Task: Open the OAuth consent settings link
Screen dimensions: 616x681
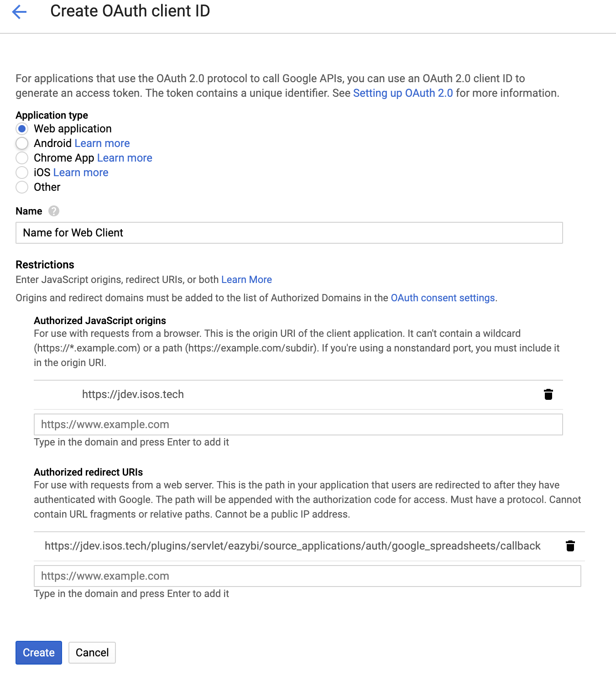Action: [443, 298]
